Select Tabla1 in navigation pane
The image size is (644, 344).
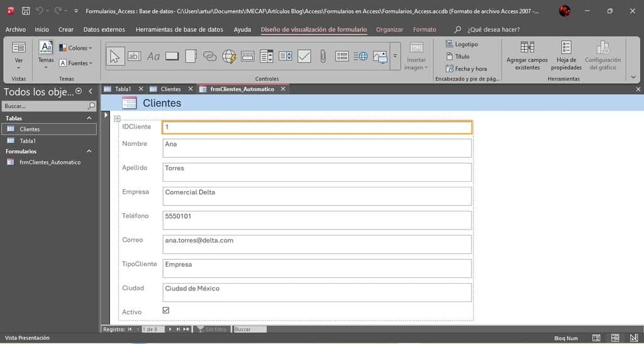pos(49,141)
